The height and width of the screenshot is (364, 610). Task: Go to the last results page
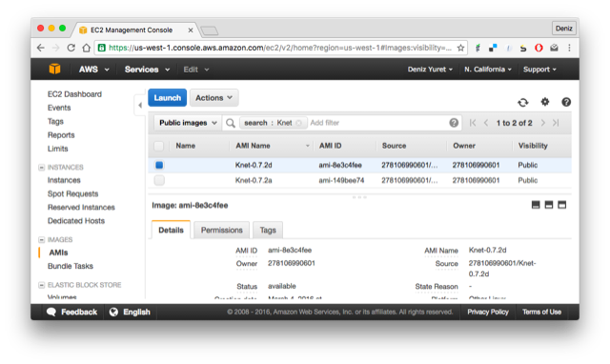[556, 123]
